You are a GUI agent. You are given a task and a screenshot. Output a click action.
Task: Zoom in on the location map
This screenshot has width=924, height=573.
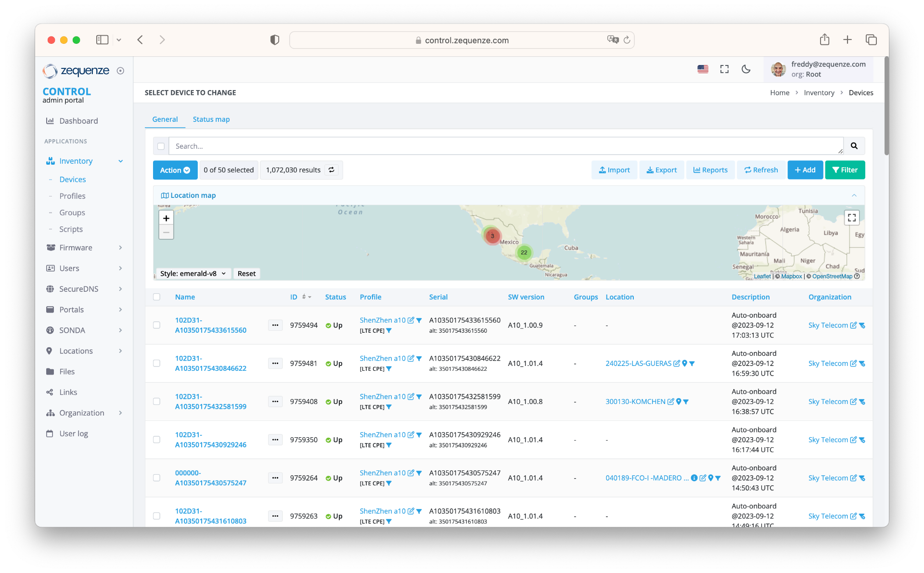[x=166, y=218]
